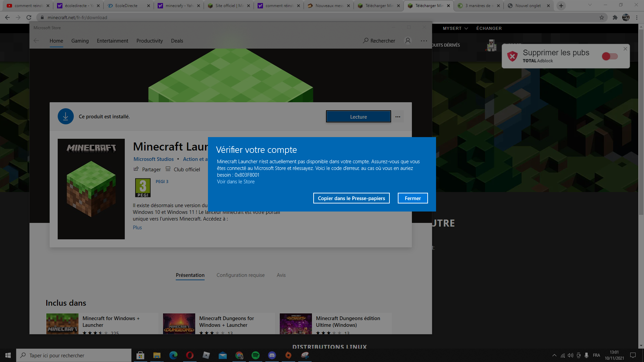Click the Lecture button in Microsoft Store
644x362 pixels.
pos(358,117)
